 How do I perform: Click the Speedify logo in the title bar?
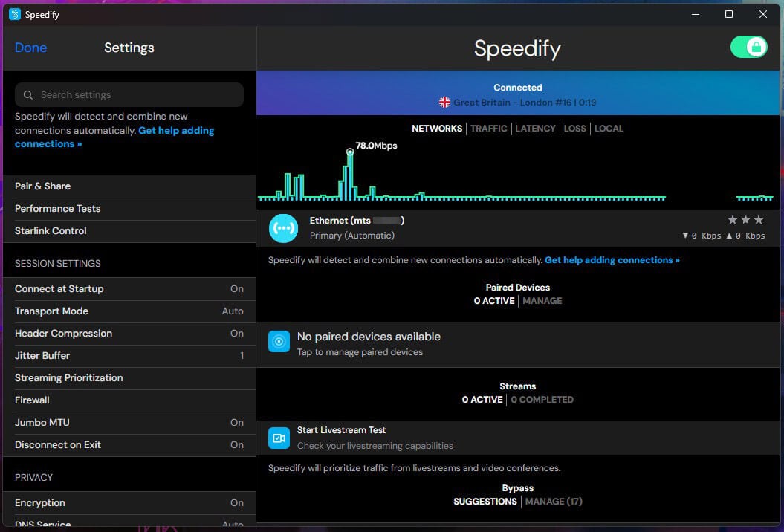pyautogui.click(x=15, y=14)
